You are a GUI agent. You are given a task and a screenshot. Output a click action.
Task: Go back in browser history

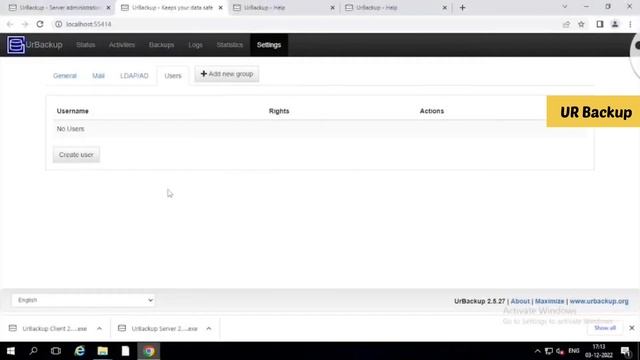[x=10, y=24]
